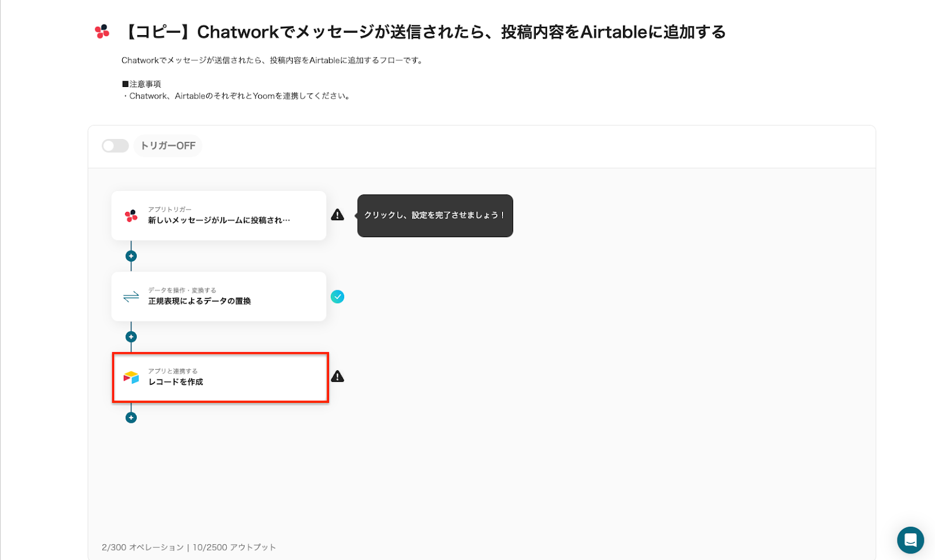Click the トリガーOFF label
The image size is (935, 560).
pos(168,146)
